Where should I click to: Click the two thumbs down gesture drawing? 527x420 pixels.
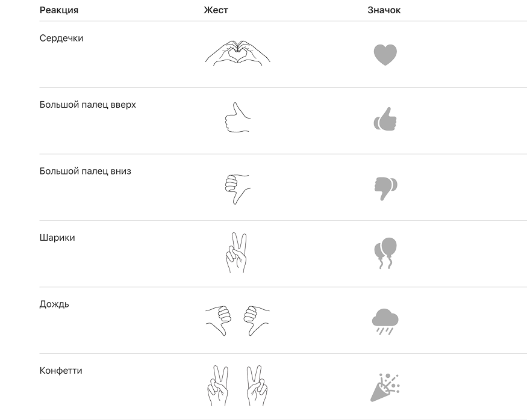pyautogui.click(x=237, y=320)
